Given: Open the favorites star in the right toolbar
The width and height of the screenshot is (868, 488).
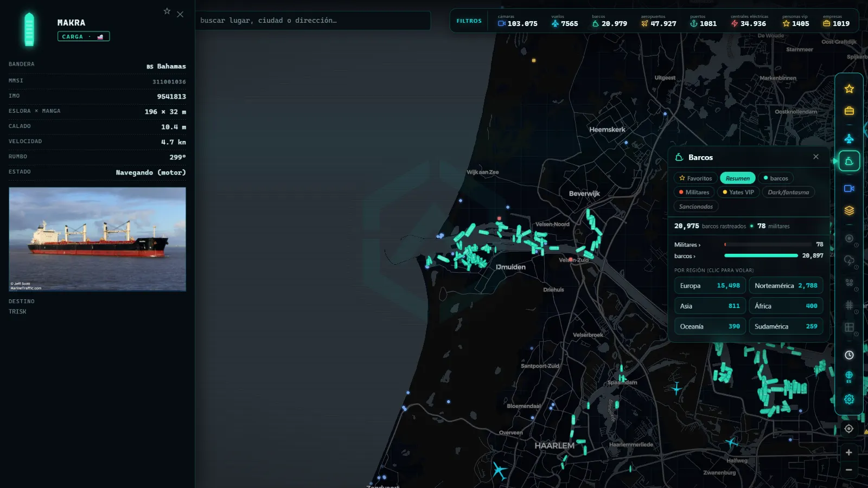Looking at the screenshot, I should 849,89.
